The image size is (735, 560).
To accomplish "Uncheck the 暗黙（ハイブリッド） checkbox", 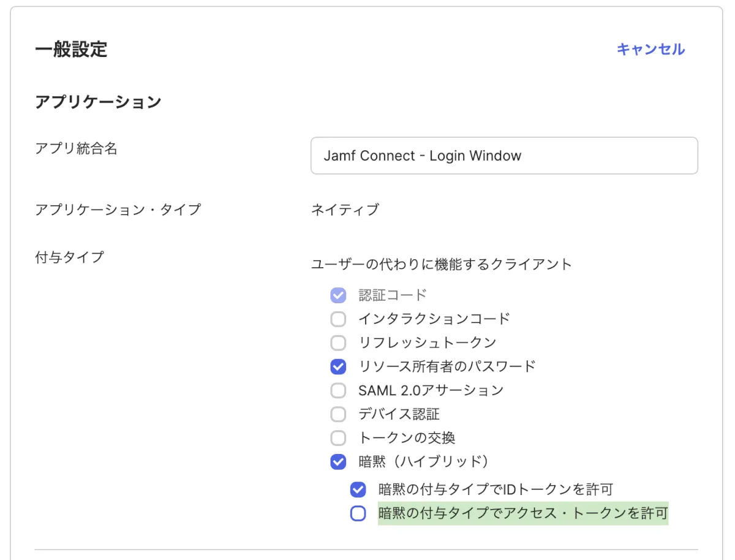I will (x=338, y=461).
